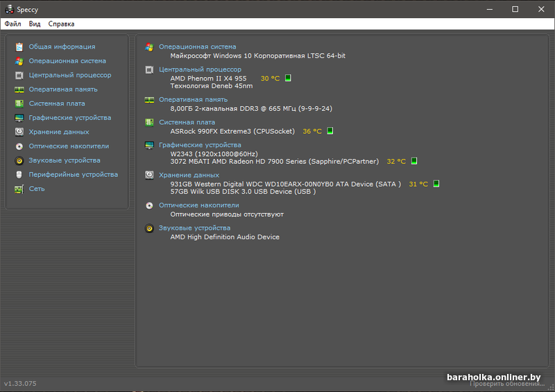The image size is (555, 392).
Task: Select Системная плата in sidebar
Action: pos(57,103)
